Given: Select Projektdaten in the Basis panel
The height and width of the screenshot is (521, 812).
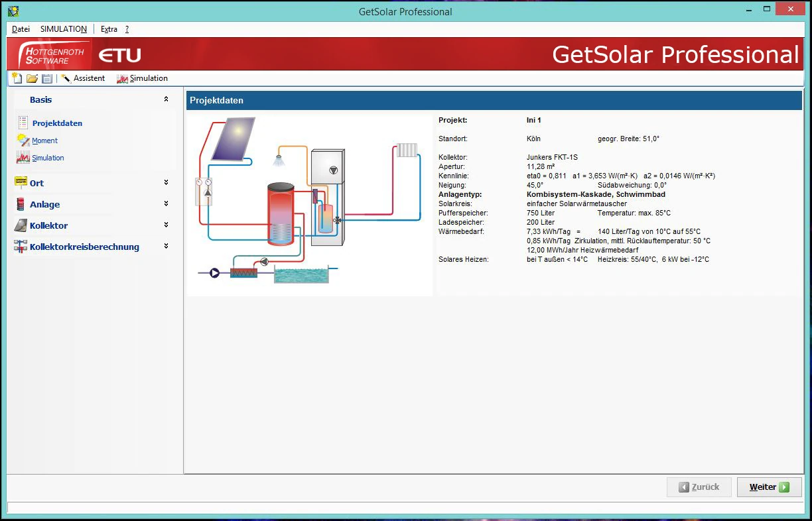Looking at the screenshot, I should click(57, 123).
